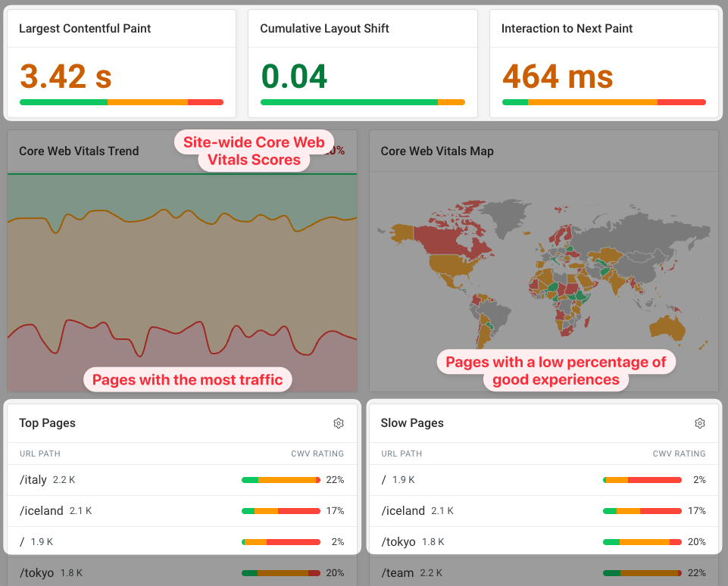This screenshot has height=586, width=728.
Task: Click the 0.04 CLS distribution bar
Action: click(362, 101)
